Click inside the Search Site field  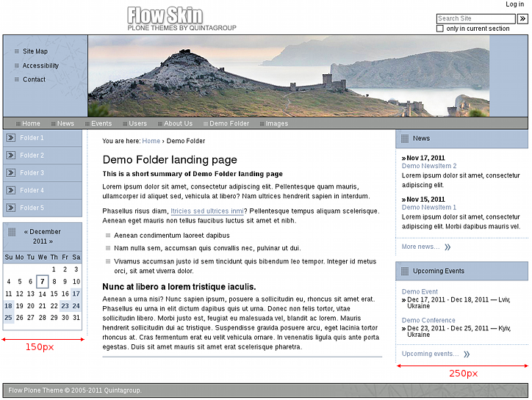475,19
